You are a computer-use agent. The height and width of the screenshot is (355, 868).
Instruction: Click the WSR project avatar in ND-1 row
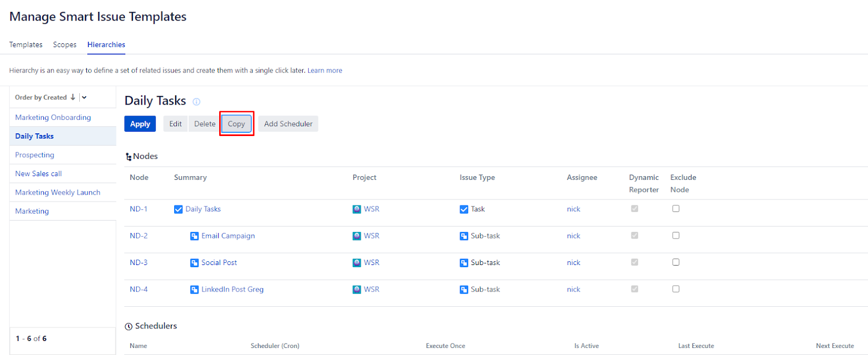coord(356,209)
